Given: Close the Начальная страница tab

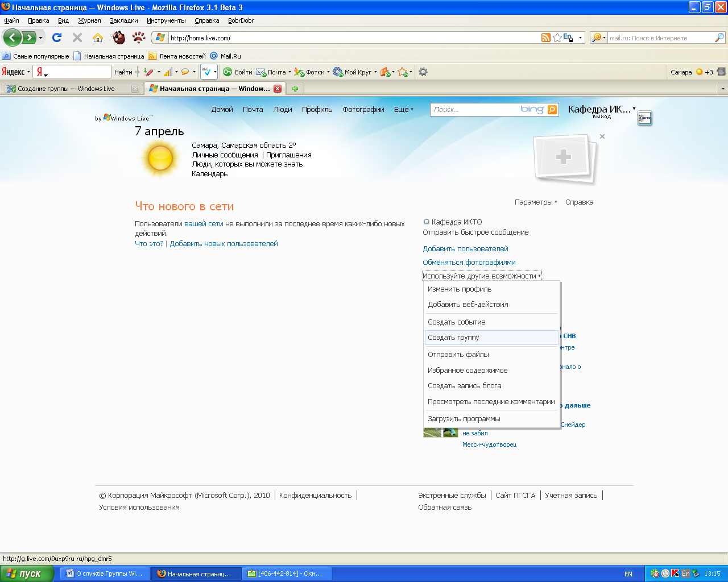Looking at the screenshot, I should pyautogui.click(x=278, y=89).
